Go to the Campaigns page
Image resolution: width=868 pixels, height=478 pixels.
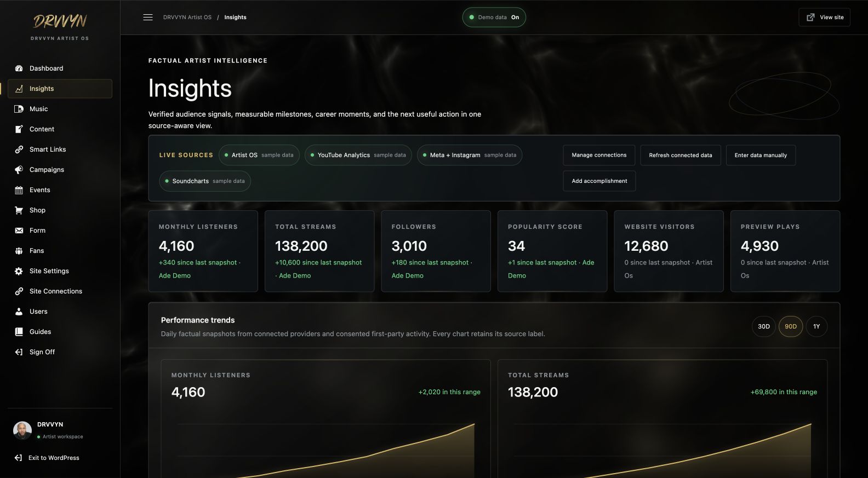[60, 170]
